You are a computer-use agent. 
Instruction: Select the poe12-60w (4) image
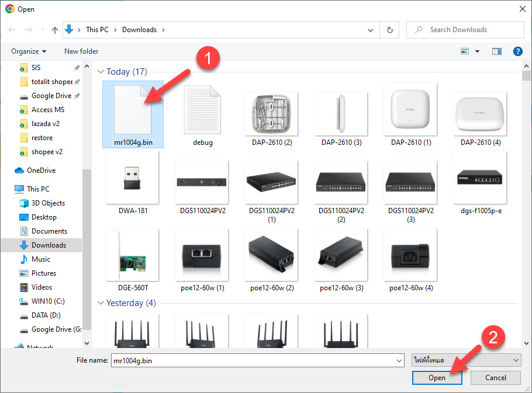click(x=411, y=260)
